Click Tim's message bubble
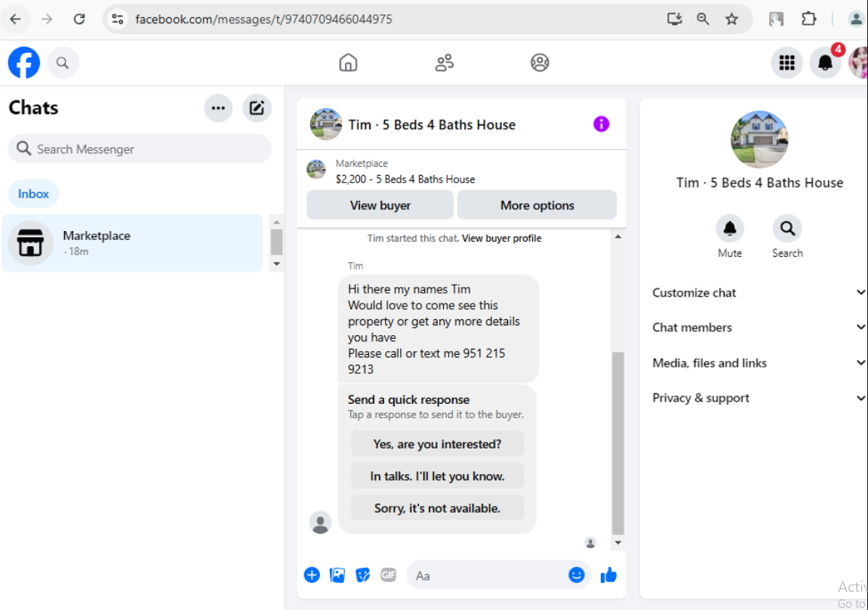868x610 pixels. point(438,329)
